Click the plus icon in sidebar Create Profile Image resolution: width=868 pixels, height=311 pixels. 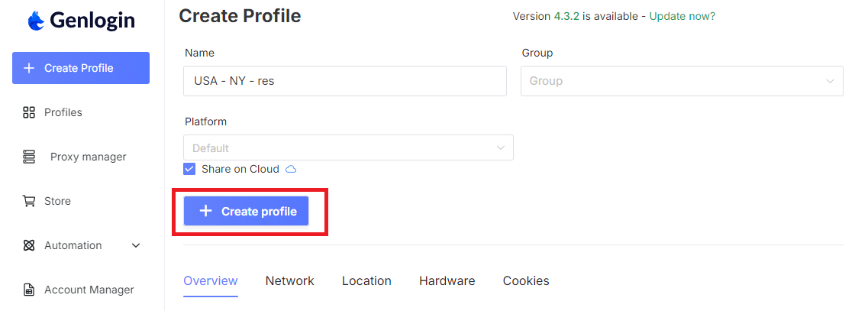pyautogui.click(x=29, y=68)
